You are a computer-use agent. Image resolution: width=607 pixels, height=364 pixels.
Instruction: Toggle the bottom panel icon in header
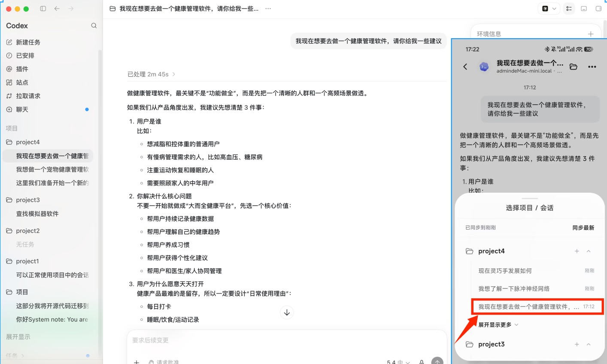[584, 9]
